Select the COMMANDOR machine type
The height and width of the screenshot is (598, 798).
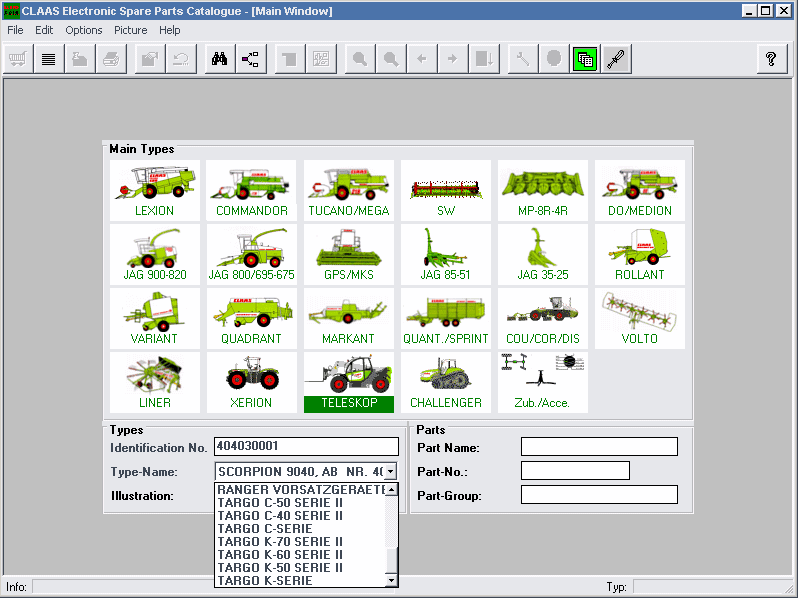click(x=251, y=190)
